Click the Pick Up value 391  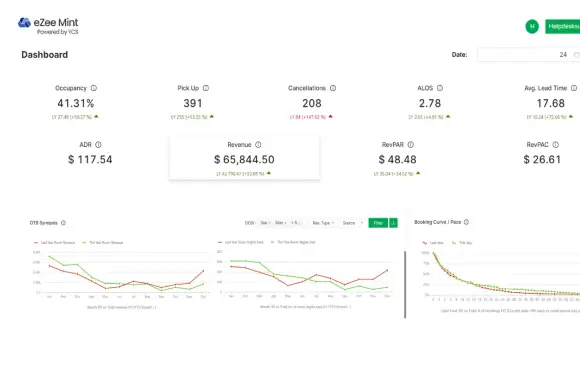click(193, 103)
